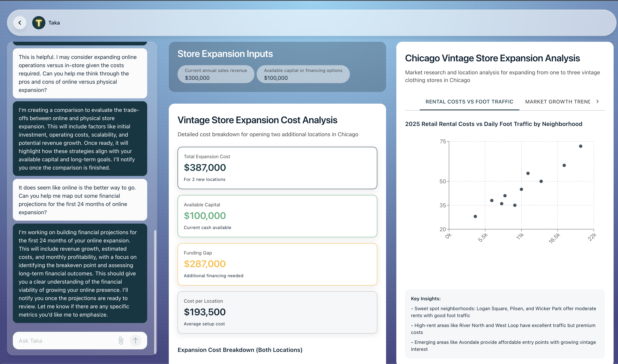The height and width of the screenshot is (364, 618).
Task: Select the Total Expansion Cost card
Action: click(x=277, y=168)
